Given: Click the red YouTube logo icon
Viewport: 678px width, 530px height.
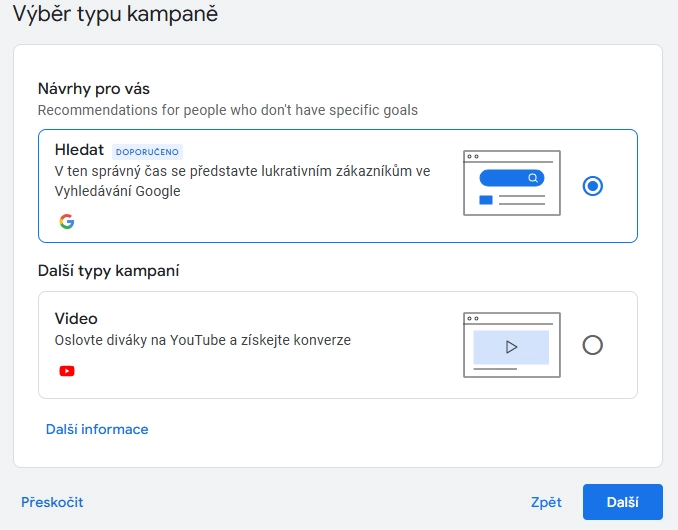Looking at the screenshot, I should [x=67, y=371].
